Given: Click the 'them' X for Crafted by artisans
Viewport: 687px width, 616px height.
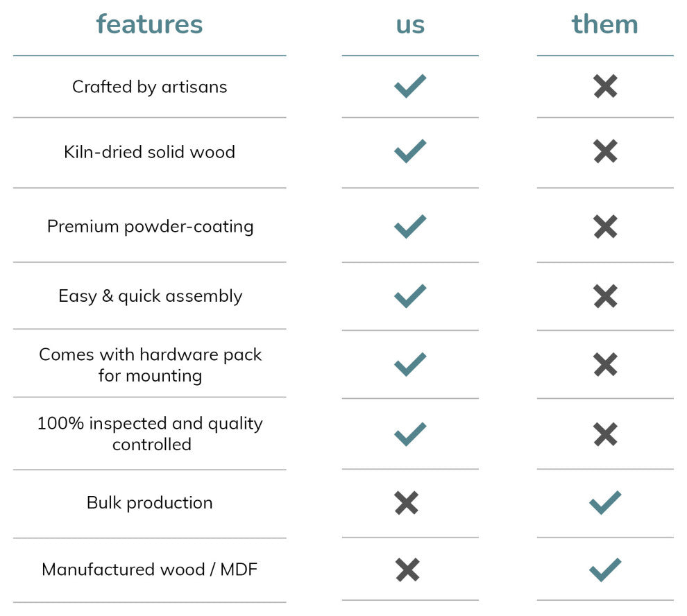Looking at the screenshot, I should tap(605, 87).
